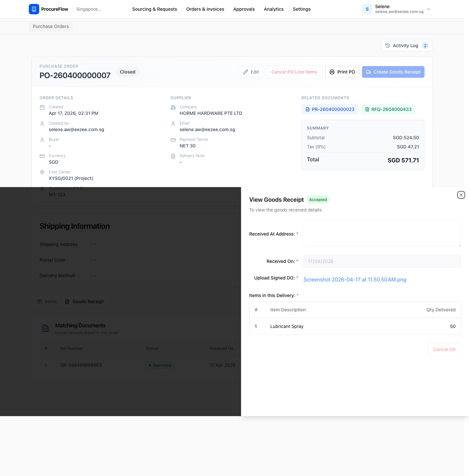Open the Singapore organisation selector
Screen dimensions: 469x476
[89, 9]
